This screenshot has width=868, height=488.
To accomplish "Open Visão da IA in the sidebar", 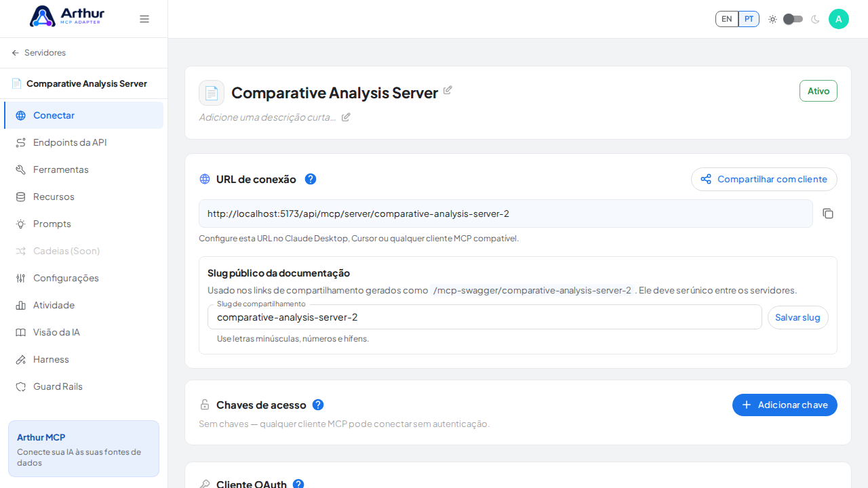I will [83, 332].
